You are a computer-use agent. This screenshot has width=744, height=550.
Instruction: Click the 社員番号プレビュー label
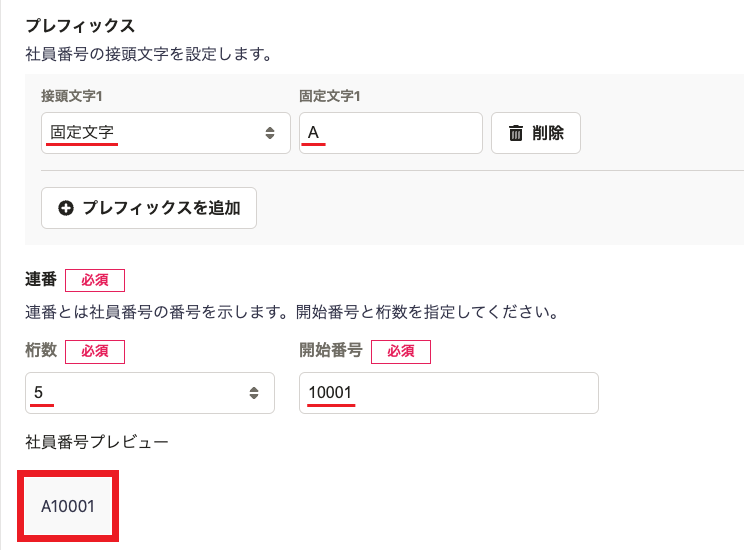click(97, 442)
